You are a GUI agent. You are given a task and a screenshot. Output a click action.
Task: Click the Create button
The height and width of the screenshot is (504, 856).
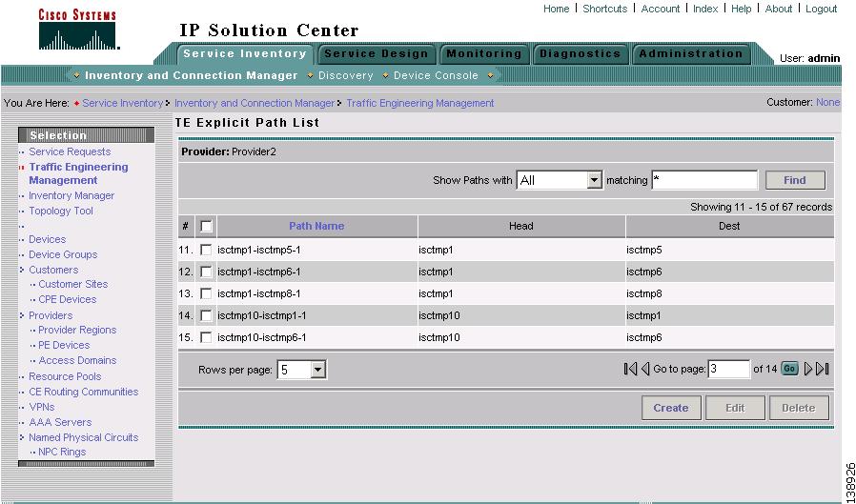tap(671, 408)
